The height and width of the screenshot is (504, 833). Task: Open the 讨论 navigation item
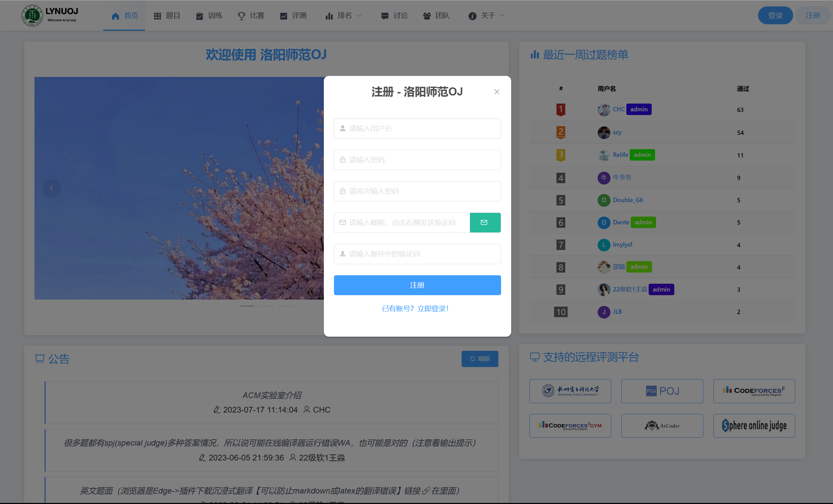(394, 16)
